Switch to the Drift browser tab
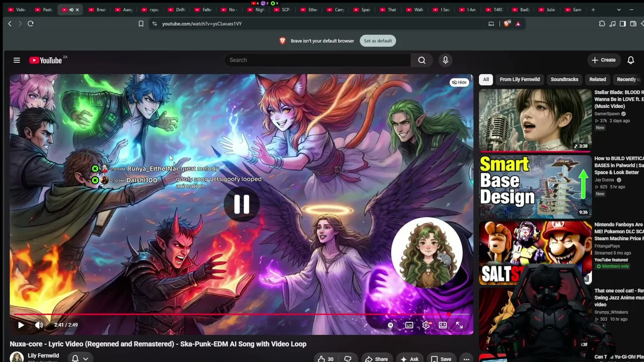Screen dimensions: 644x362 click(177, 10)
